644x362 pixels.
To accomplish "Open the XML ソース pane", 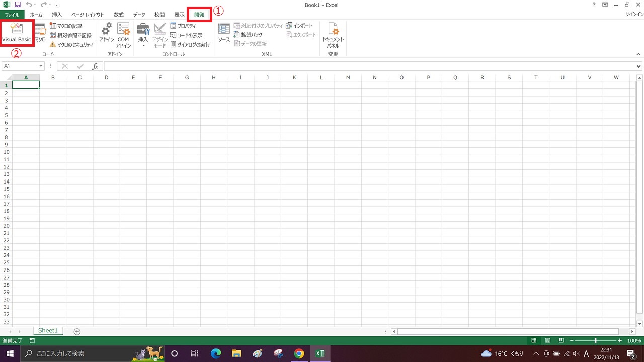I will 224,33.
